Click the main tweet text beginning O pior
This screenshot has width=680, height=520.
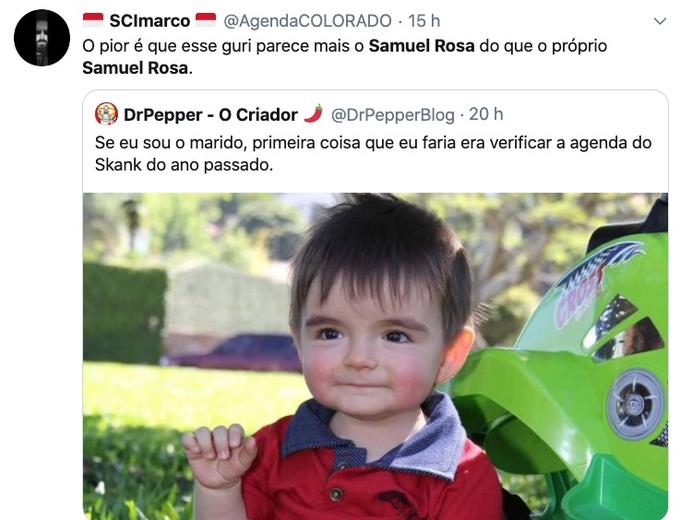point(345,57)
